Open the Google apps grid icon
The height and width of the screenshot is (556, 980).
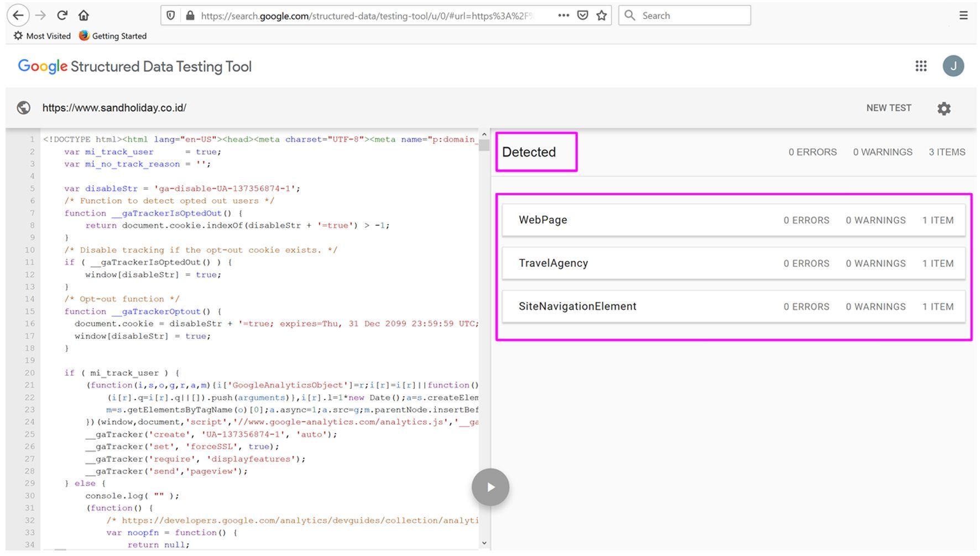coord(921,66)
